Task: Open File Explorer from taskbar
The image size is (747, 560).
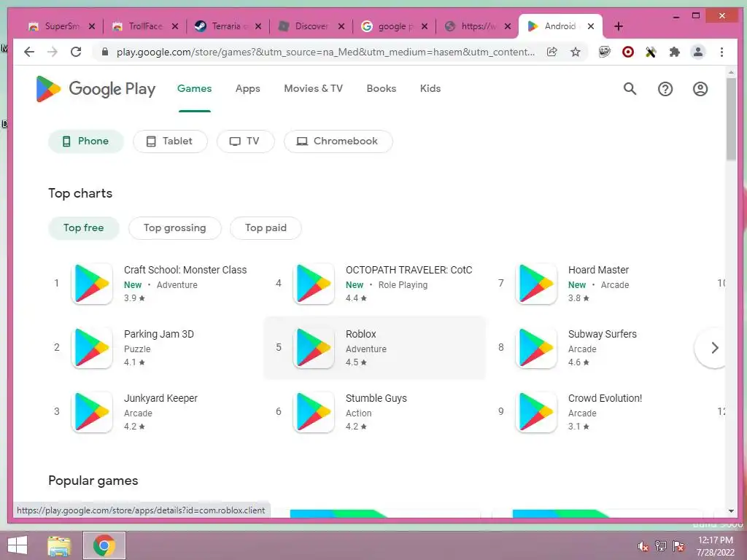Action: (59, 545)
